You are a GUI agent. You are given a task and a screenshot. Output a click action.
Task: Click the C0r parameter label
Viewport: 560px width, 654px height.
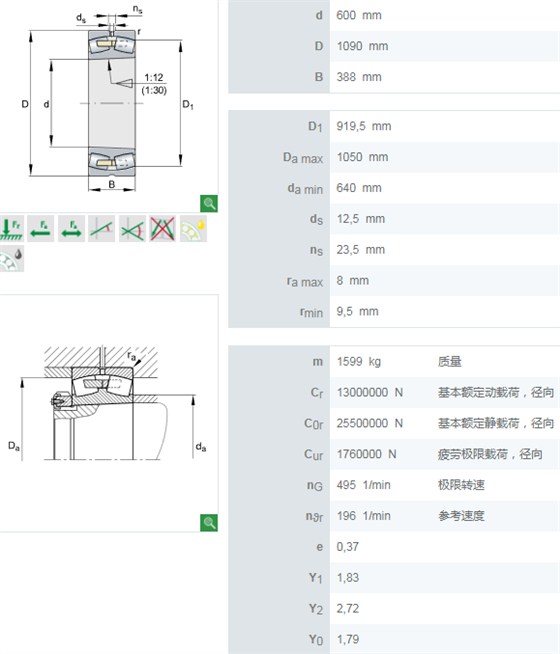(314, 424)
